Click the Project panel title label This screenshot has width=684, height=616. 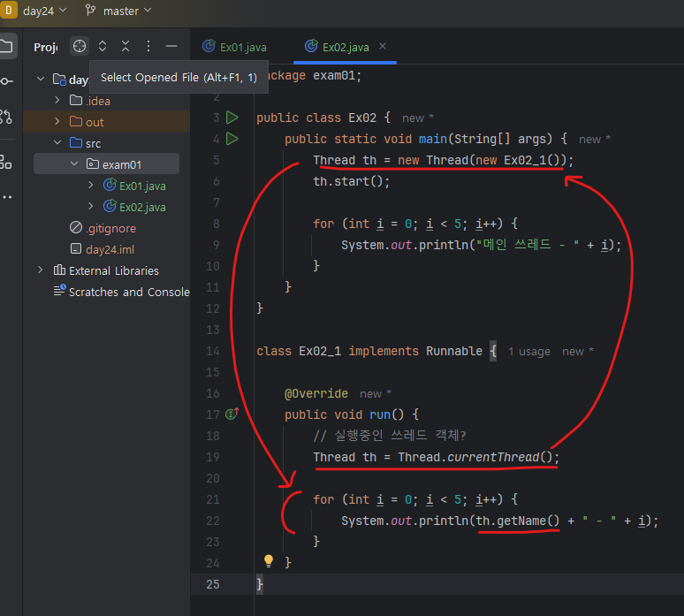click(x=45, y=47)
